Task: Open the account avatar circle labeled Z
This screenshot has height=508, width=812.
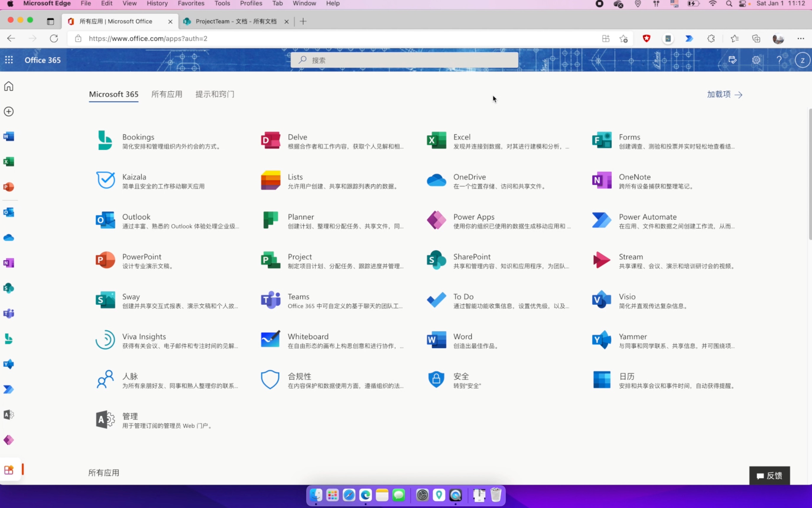Action: 803,60
